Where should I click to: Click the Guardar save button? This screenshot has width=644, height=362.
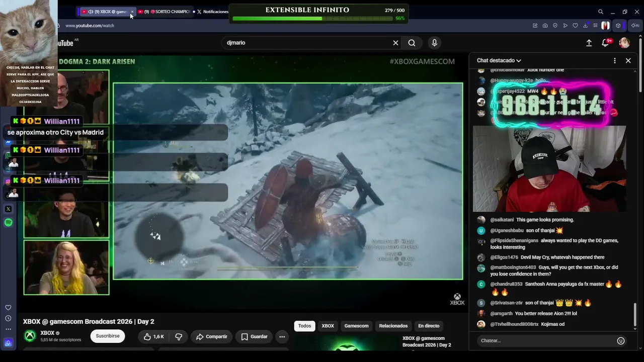click(x=255, y=337)
